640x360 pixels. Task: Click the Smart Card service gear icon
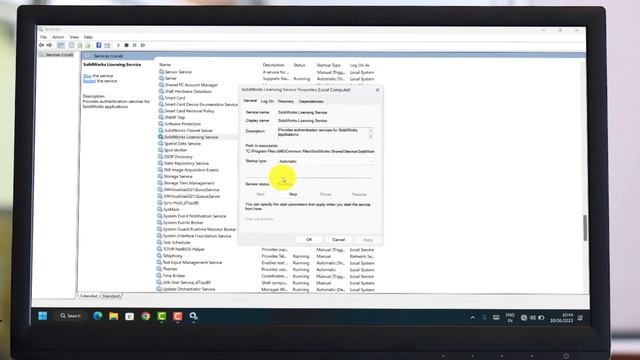tap(161, 98)
